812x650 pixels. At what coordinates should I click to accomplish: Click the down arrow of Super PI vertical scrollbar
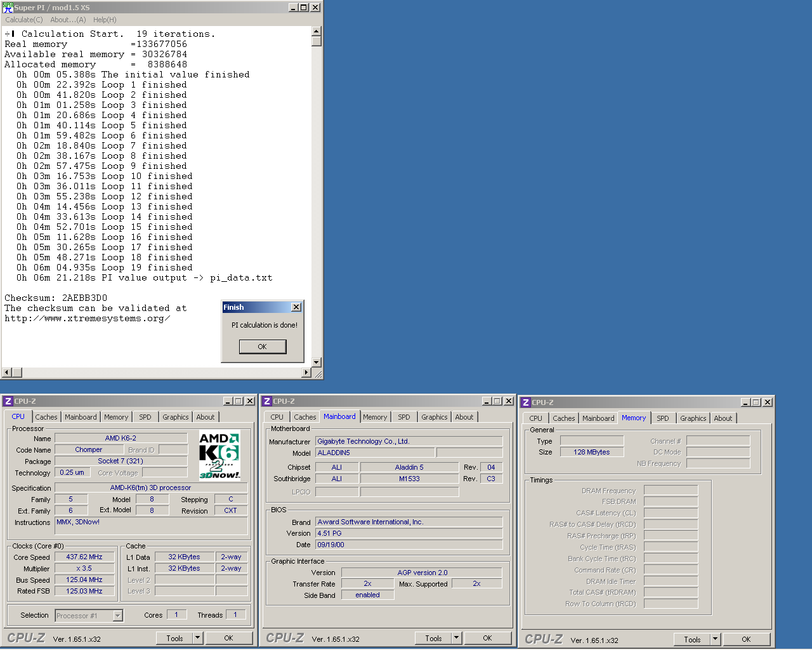pyautogui.click(x=317, y=362)
